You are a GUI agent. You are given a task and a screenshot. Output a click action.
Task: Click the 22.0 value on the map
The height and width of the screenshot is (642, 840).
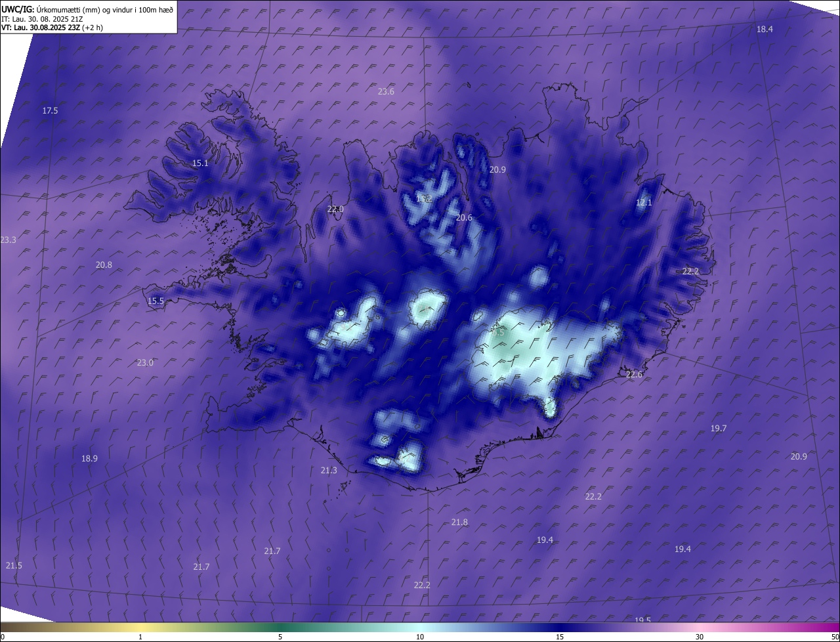[335, 209]
